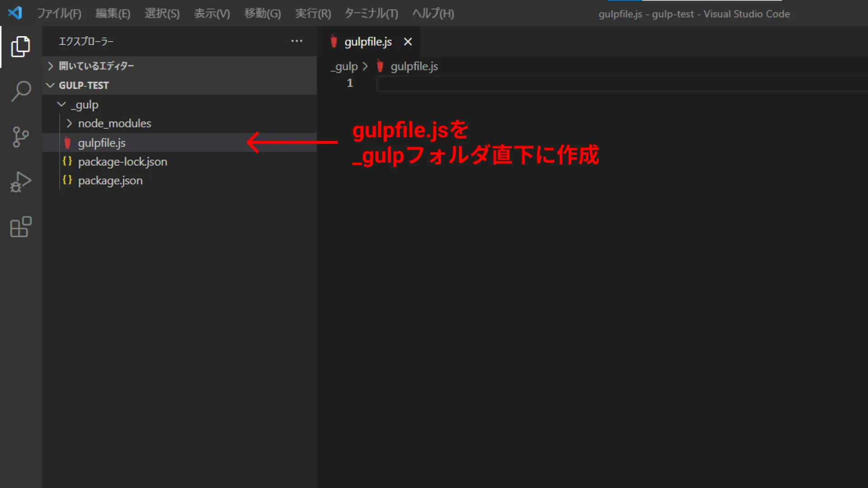Open the ファイル(F) menu
The image size is (868, 488).
(59, 14)
